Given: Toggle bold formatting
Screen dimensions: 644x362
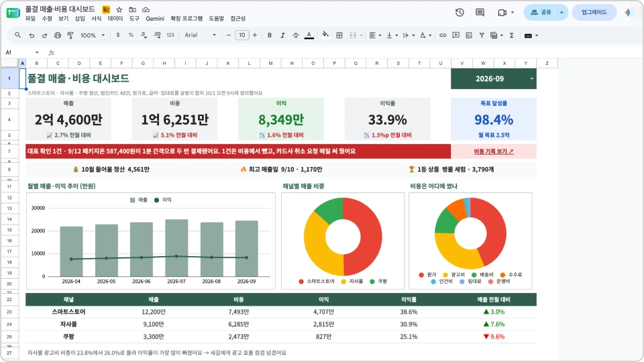Looking at the screenshot, I should (270, 36).
